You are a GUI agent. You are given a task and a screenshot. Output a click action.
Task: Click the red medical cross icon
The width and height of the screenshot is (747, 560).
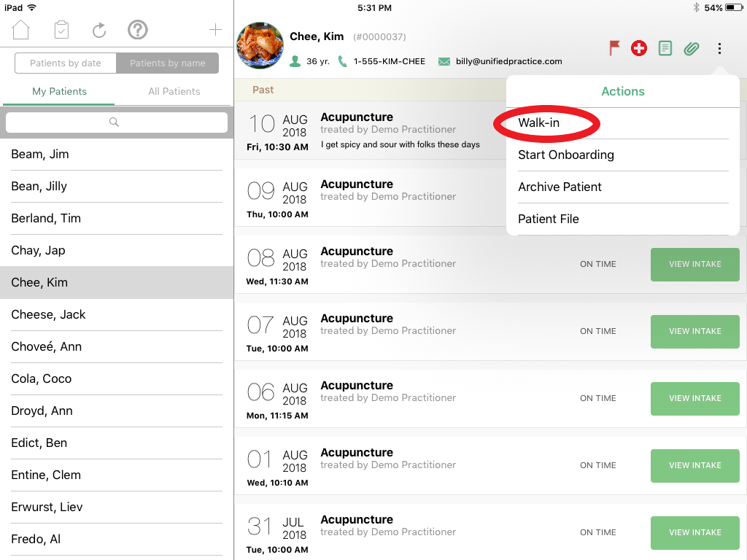(639, 49)
